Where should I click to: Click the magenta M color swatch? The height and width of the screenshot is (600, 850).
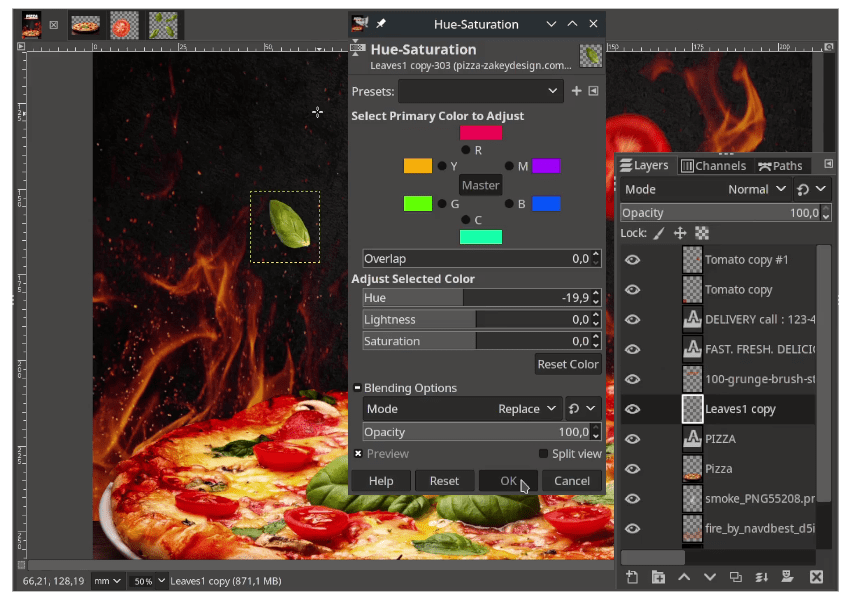[546, 166]
